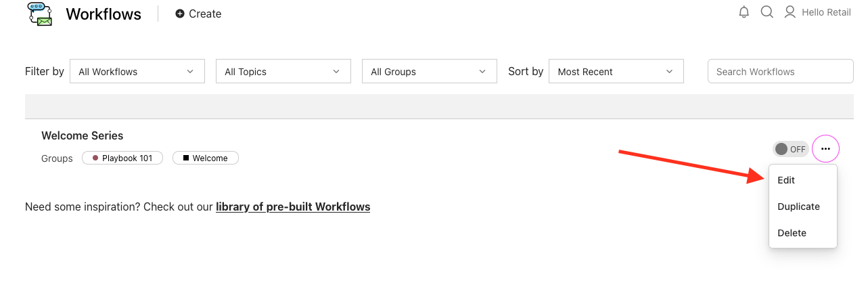The height and width of the screenshot is (281, 868).
Task: Open notifications bell icon
Action: [744, 12]
